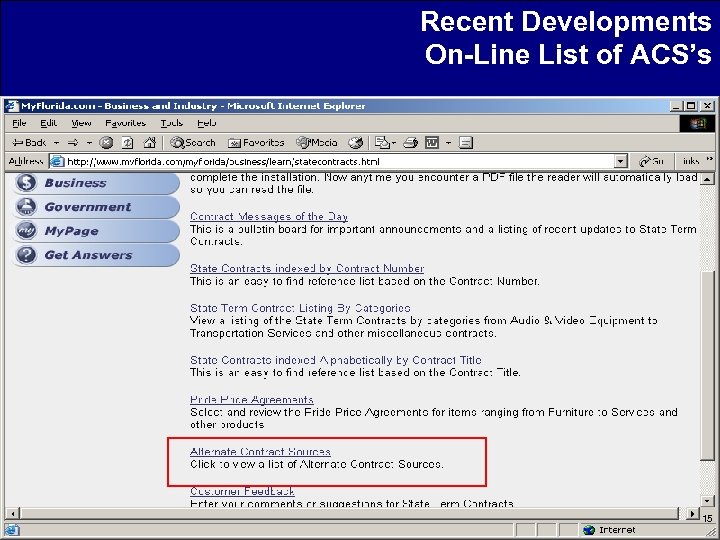720x540 pixels.
Task: Open the Search toolbar button
Action: (x=192, y=143)
